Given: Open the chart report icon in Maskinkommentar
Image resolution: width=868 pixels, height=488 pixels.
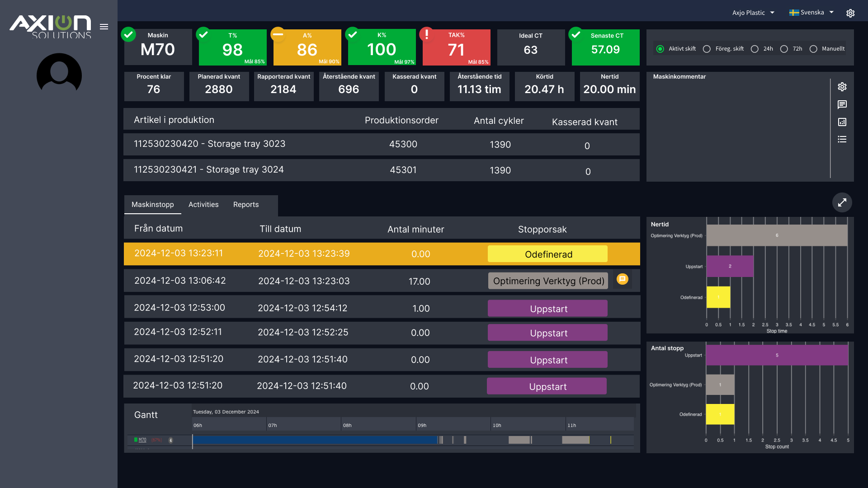Looking at the screenshot, I should [x=842, y=122].
